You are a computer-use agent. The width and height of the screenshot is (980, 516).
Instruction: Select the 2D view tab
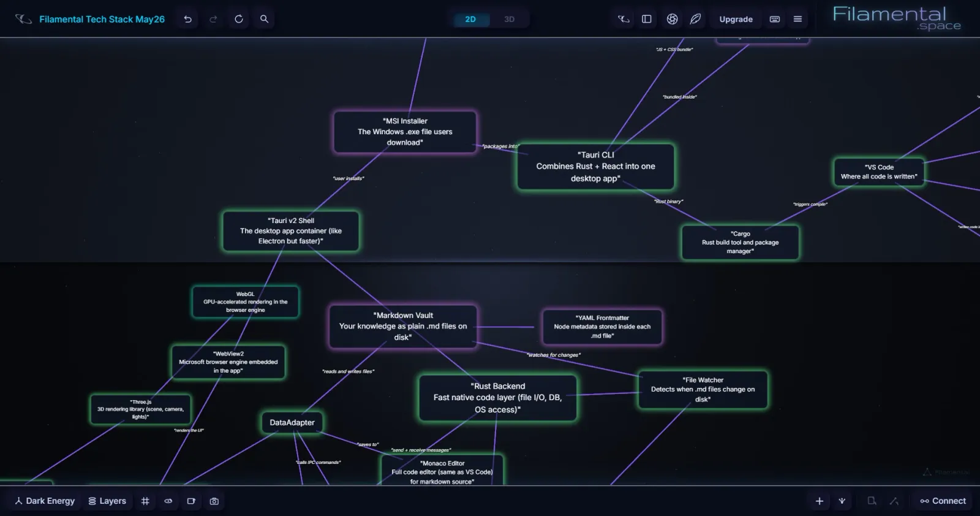coord(470,19)
